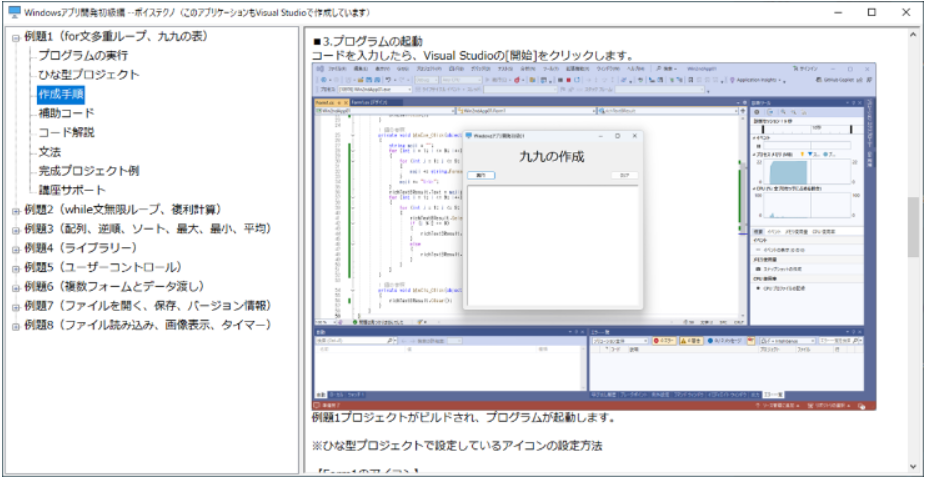Expand the 例題7 (ファイルを開く、保存) node
Image resolution: width=925 pixels, height=478 pixels.
pos(16,306)
